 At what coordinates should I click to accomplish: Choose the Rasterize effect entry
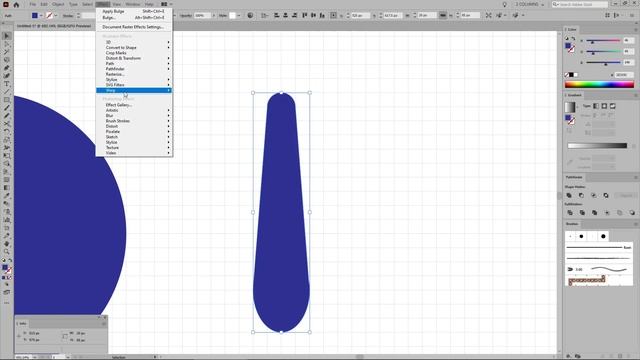tap(134, 74)
